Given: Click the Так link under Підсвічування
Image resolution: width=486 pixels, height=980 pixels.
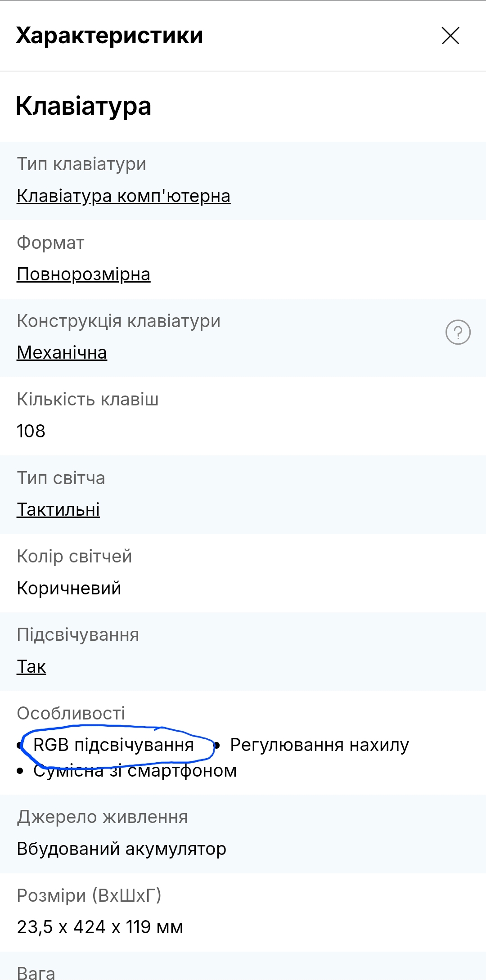Looking at the screenshot, I should click(x=31, y=667).
